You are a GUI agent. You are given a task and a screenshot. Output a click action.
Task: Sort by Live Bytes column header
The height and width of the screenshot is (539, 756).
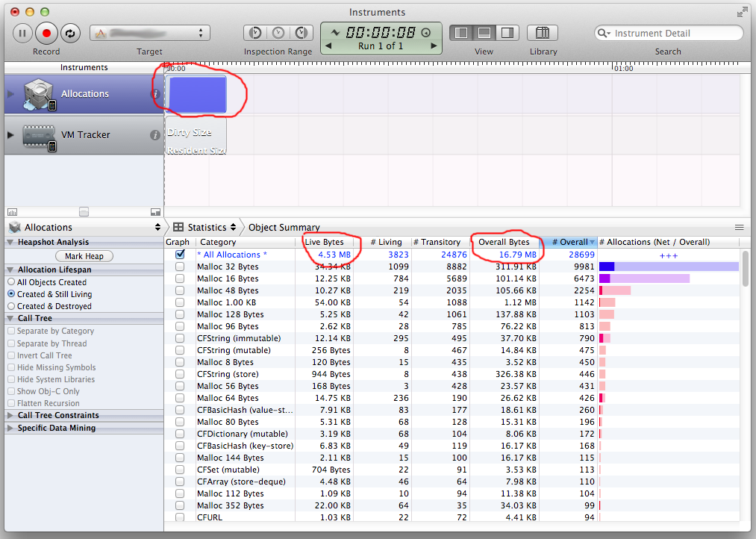[x=324, y=242]
